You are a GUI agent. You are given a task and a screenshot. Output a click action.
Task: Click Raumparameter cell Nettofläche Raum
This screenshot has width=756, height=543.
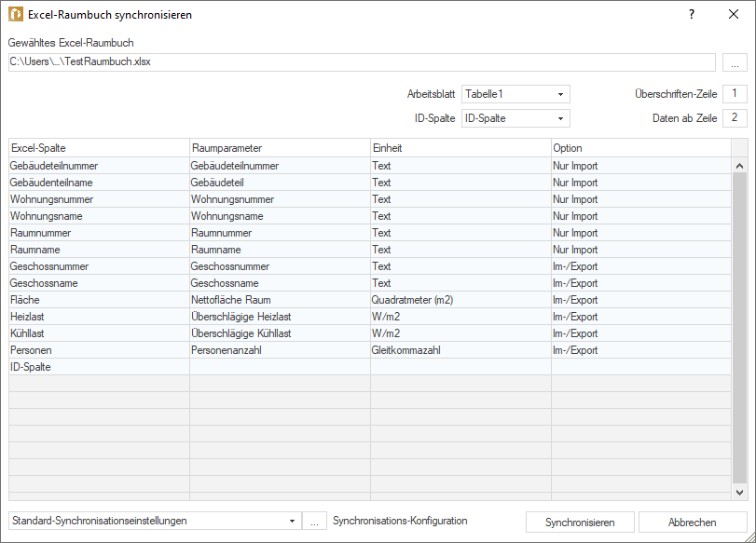[280, 300]
